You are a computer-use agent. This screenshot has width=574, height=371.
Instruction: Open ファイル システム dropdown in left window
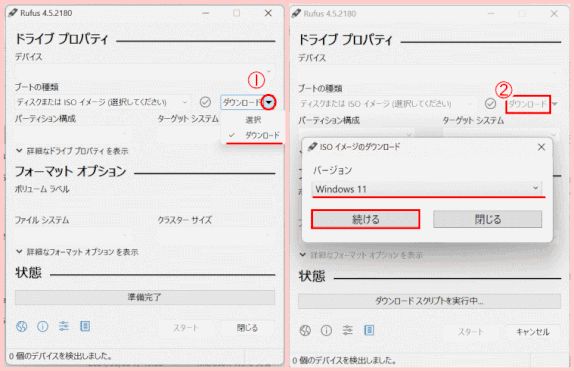point(73,234)
